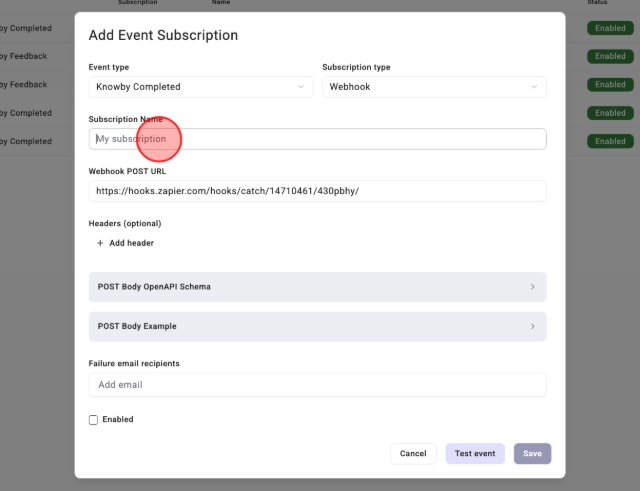Click the Test event button
Image resolution: width=640 pixels, height=491 pixels.
475,454
